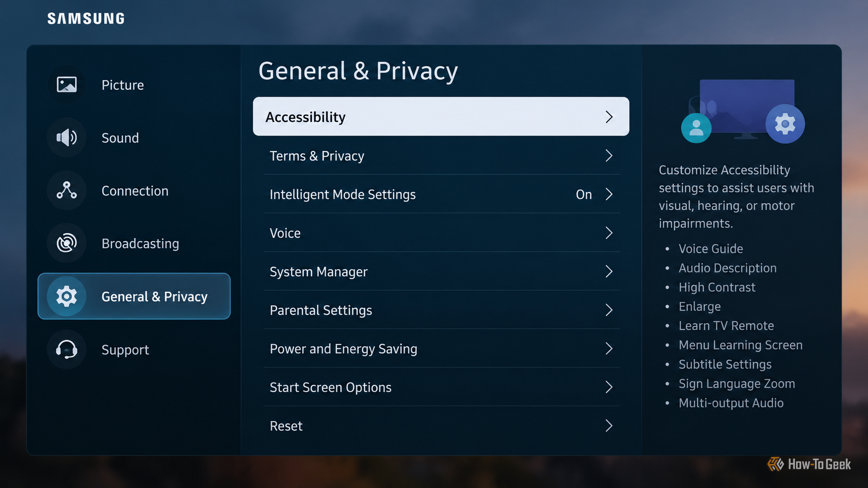Open the Sound settings label
The height and width of the screenshot is (488, 868).
[120, 138]
